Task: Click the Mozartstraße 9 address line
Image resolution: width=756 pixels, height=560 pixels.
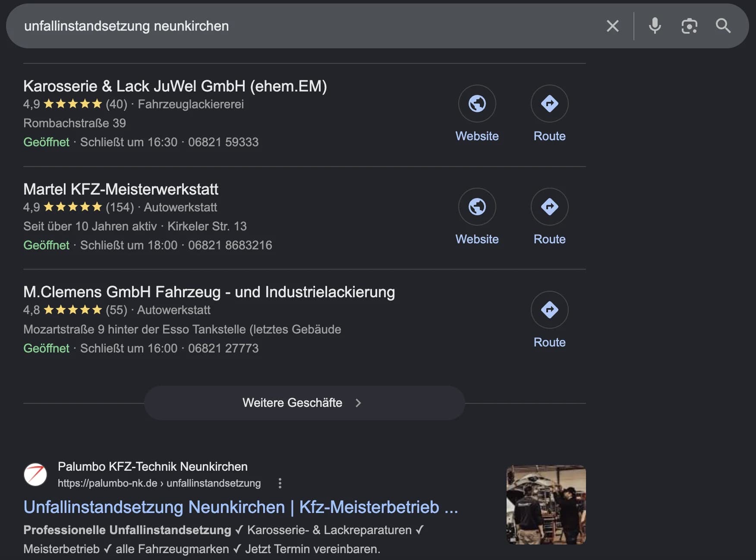Action: point(182,330)
